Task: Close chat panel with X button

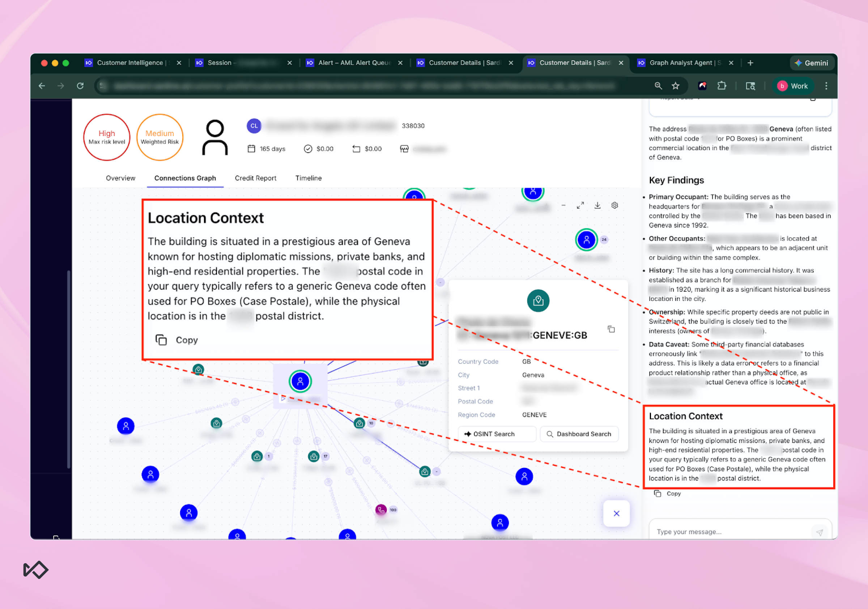Action: [x=616, y=514]
